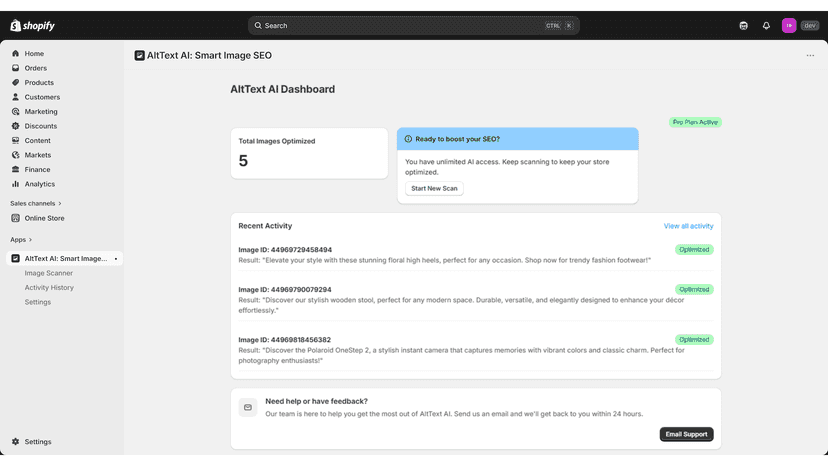Screen dimensions: 828x466
Task: Click the Content icon
Action: click(x=15, y=141)
